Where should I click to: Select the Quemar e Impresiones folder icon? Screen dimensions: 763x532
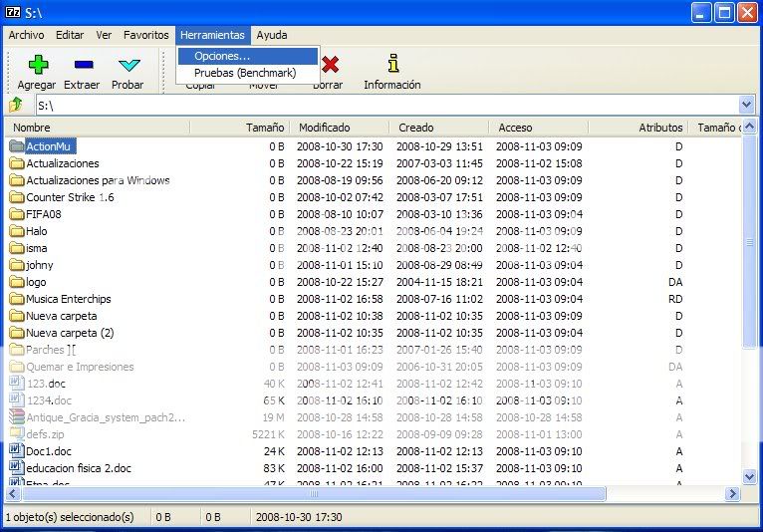(x=17, y=367)
